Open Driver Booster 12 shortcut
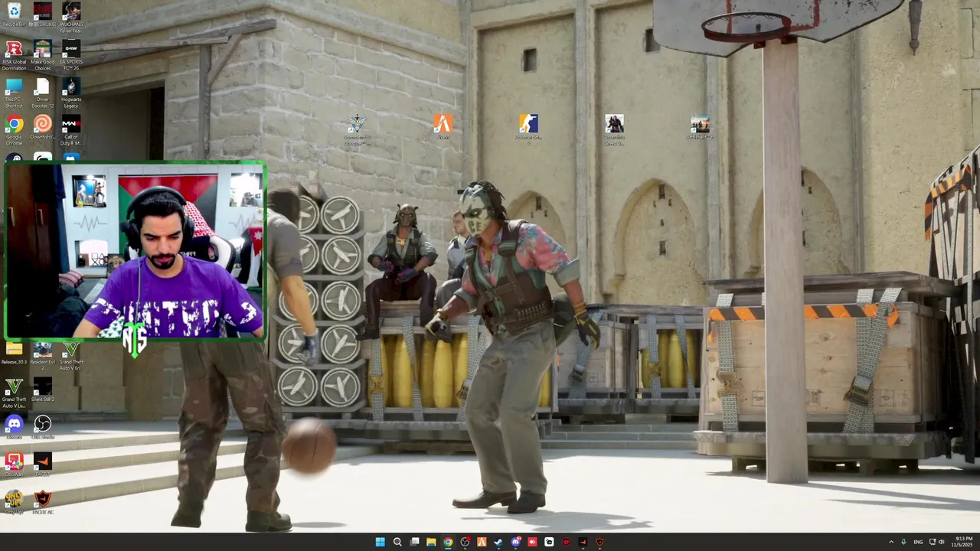This screenshot has width=980, height=551. 43,92
